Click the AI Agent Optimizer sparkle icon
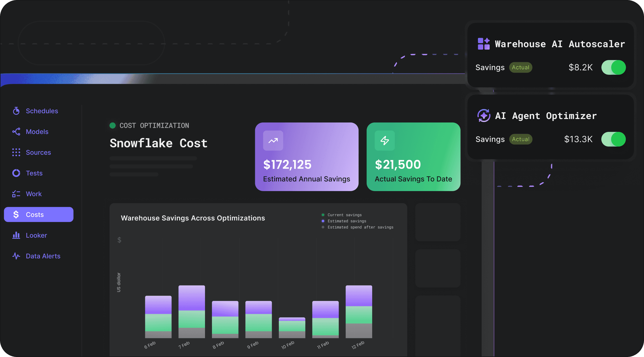 [484, 116]
